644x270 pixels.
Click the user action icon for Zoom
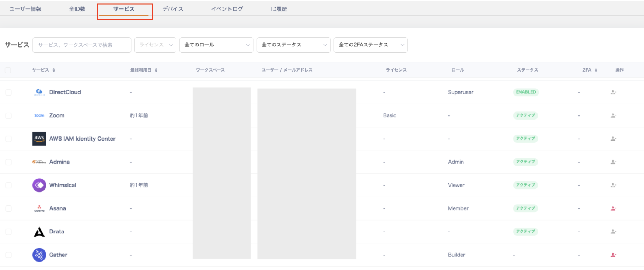click(x=613, y=115)
